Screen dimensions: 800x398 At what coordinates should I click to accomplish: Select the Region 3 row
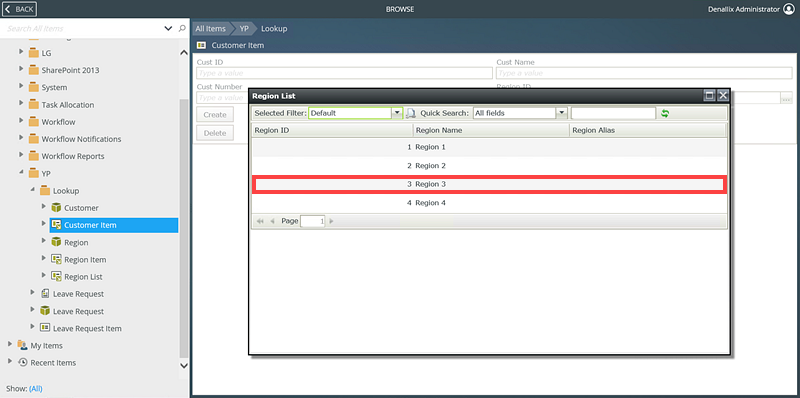point(489,184)
